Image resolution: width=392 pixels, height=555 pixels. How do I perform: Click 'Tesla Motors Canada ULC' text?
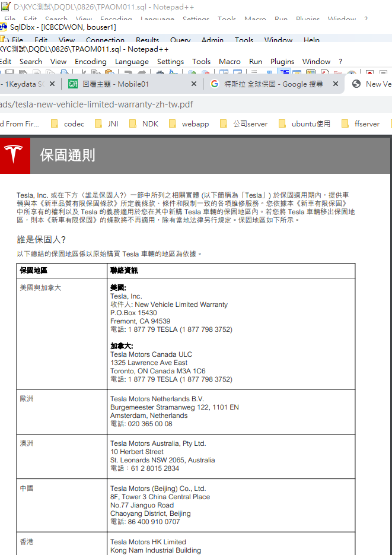152,354
